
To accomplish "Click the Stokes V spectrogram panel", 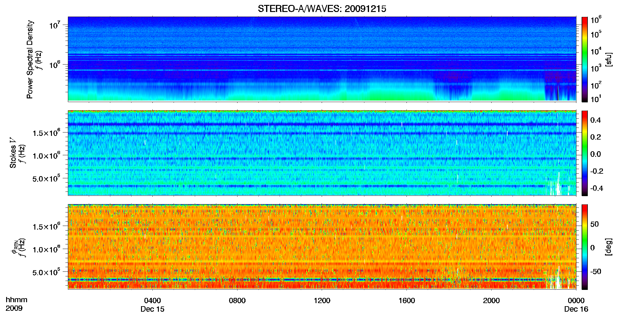I will (322, 153).
